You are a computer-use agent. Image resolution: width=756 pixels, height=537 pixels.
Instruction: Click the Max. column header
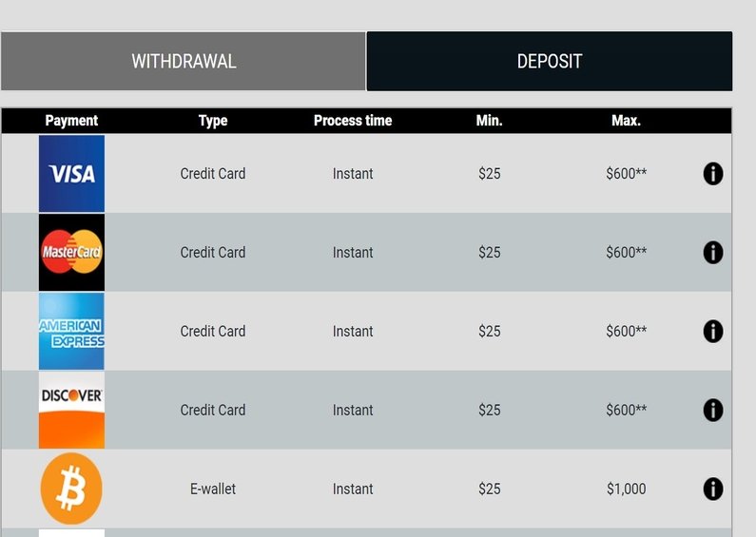tap(626, 121)
